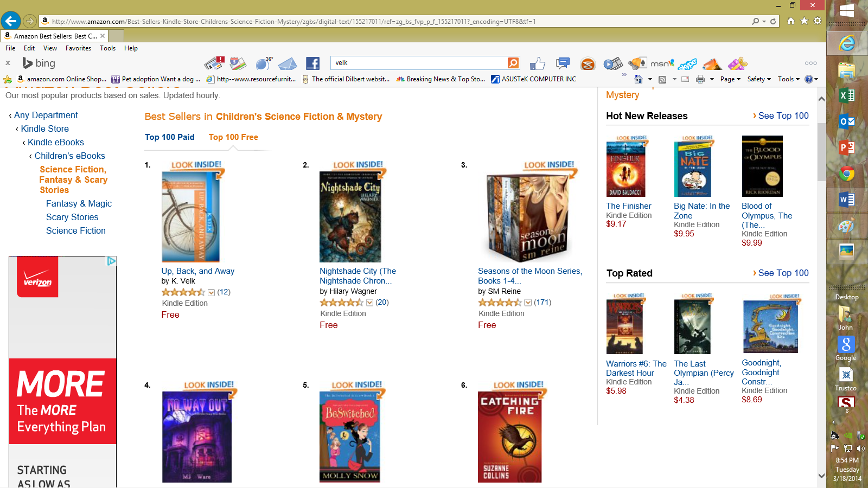
Task: Expand rating dropdown for Up, Back, and Away
Action: (212, 292)
